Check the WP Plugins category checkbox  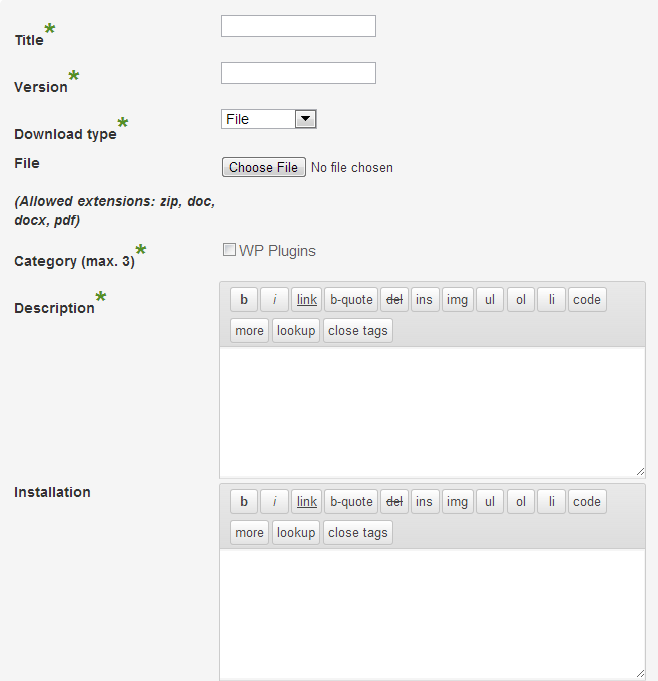coord(229,250)
